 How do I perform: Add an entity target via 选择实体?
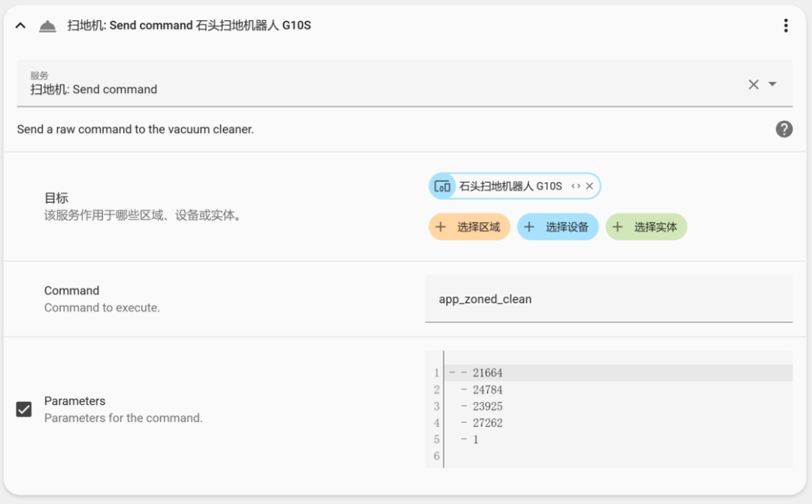pyautogui.click(x=647, y=227)
